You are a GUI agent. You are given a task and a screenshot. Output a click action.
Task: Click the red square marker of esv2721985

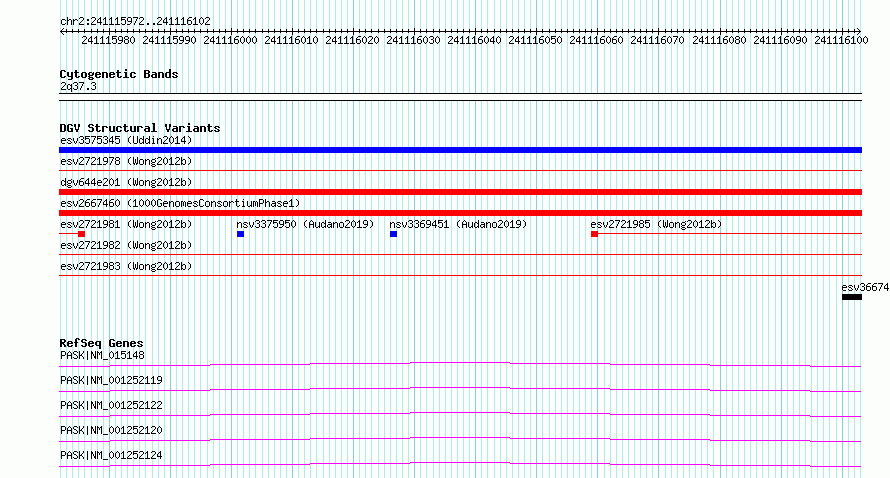[594, 234]
